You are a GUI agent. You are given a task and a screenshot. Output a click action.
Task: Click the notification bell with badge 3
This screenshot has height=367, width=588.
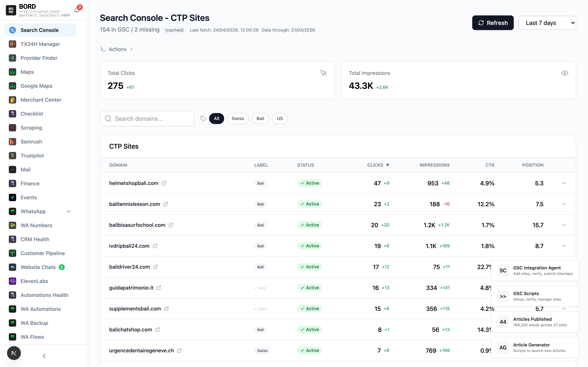(x=77, y=10)
